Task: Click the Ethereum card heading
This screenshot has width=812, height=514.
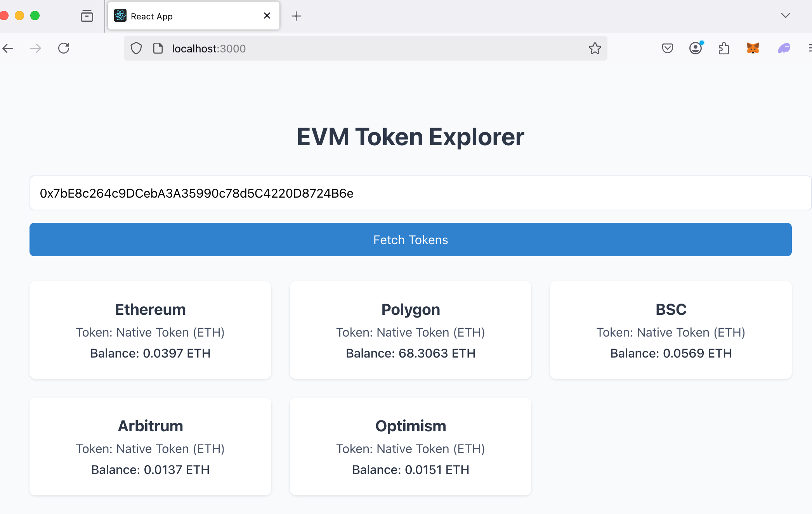Action: 151,309
